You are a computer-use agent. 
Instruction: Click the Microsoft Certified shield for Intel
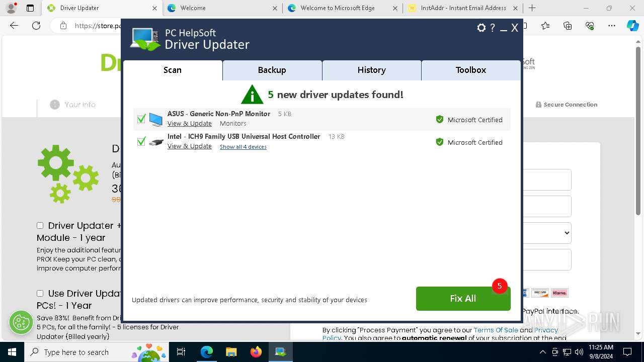click(440, 142)
